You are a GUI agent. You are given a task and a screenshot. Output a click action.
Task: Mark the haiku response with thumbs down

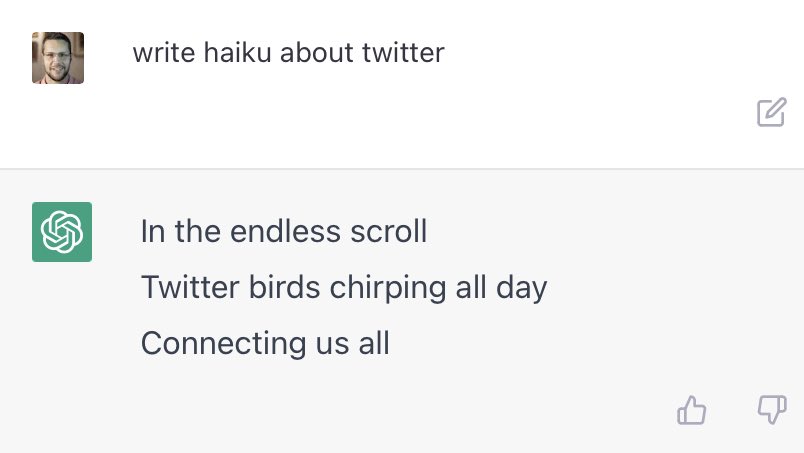[x=772, y=409]
